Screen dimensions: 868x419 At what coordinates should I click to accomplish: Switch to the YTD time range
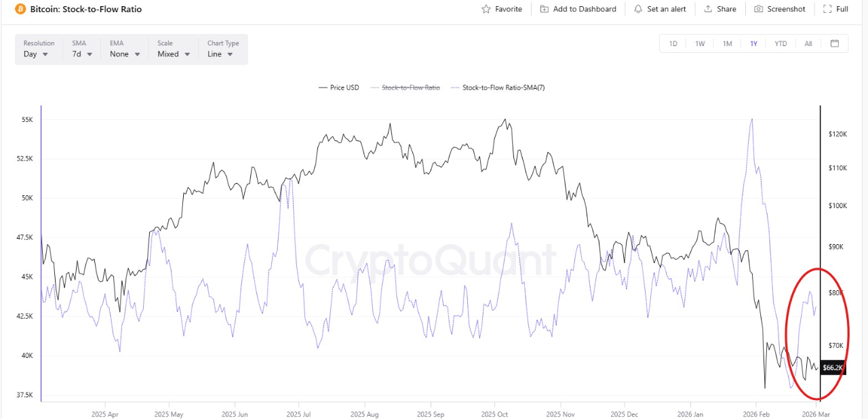click(x=781, y=43)
